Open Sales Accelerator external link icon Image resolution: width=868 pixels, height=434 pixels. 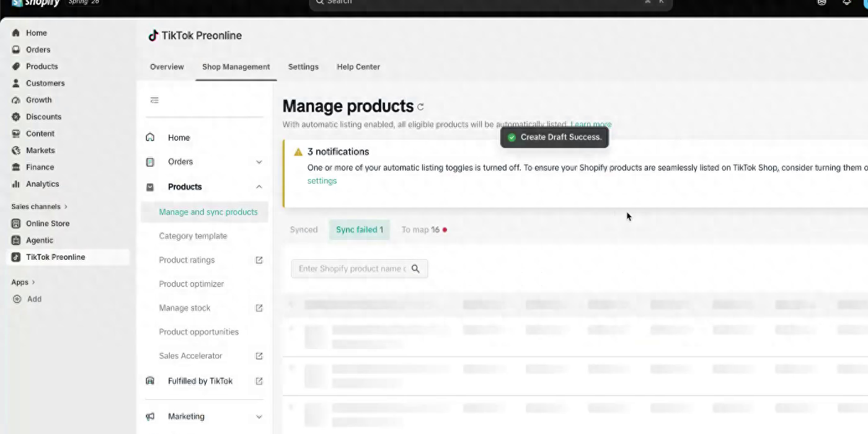[x=259, y=356]
